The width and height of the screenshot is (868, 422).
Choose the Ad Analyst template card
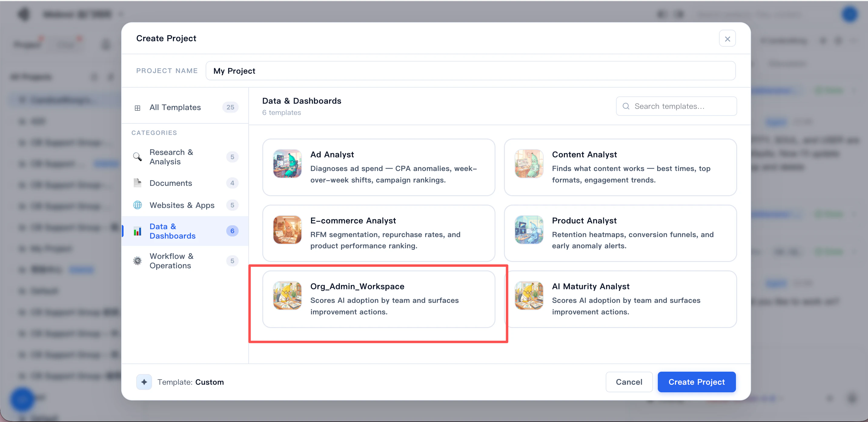click(378, 167)
